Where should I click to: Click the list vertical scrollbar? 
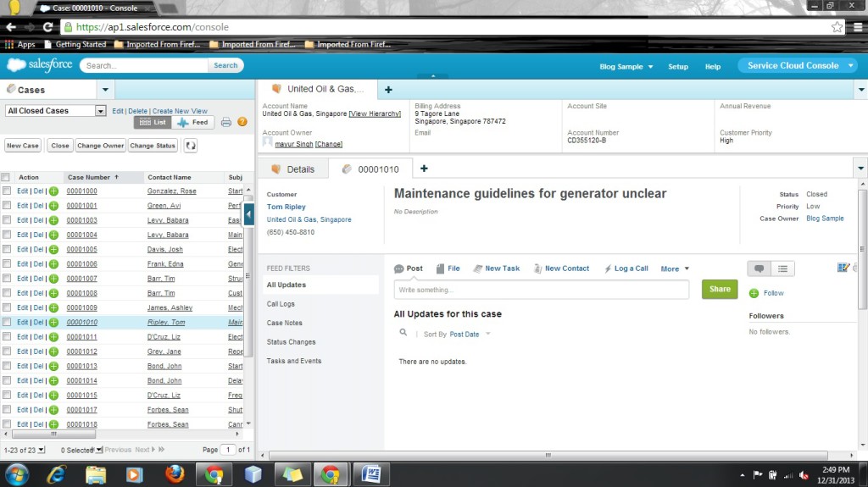[x=248, y=277]
